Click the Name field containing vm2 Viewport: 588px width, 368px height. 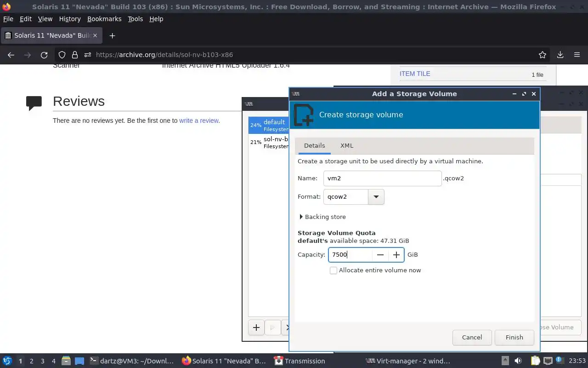pos(383,178)
